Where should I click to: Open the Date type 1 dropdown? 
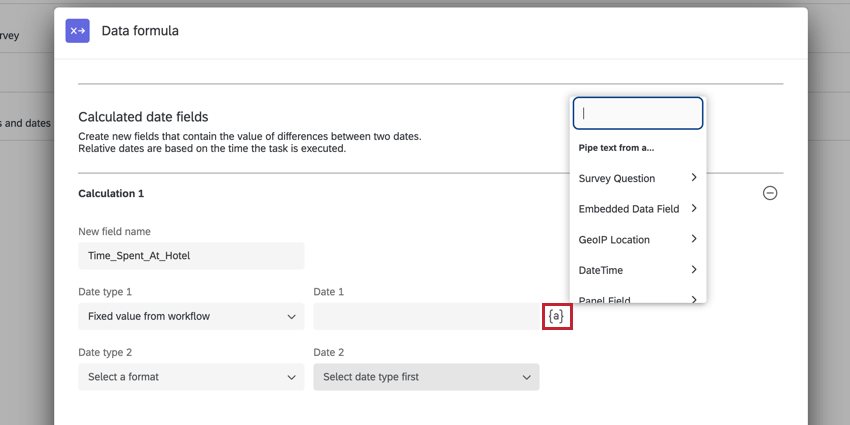click(191, 317)
